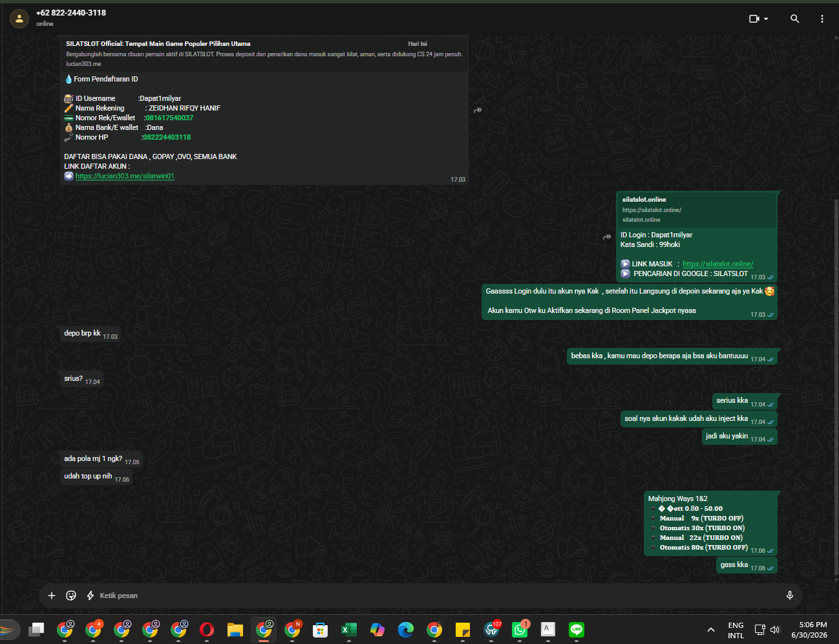The height and width of the screenshot is (644, 839).
Task: Start a voice message recording
Action: coord(790,596)
